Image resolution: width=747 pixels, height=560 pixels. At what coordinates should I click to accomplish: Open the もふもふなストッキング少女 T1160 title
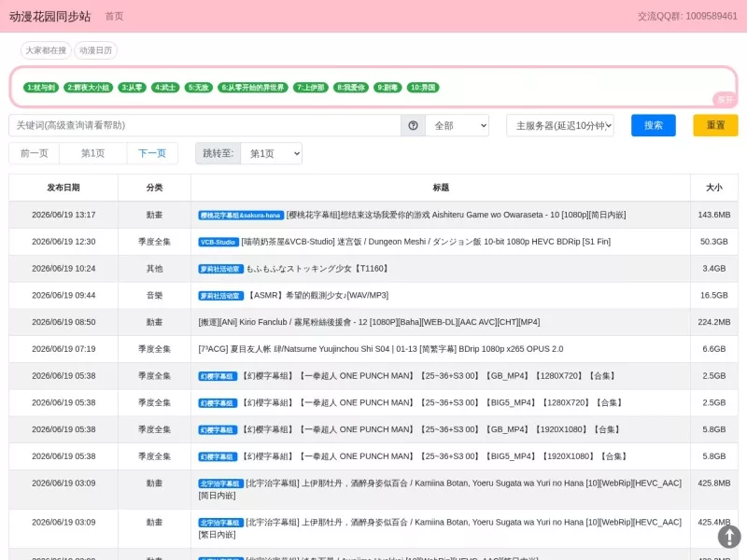click(318, 269)
